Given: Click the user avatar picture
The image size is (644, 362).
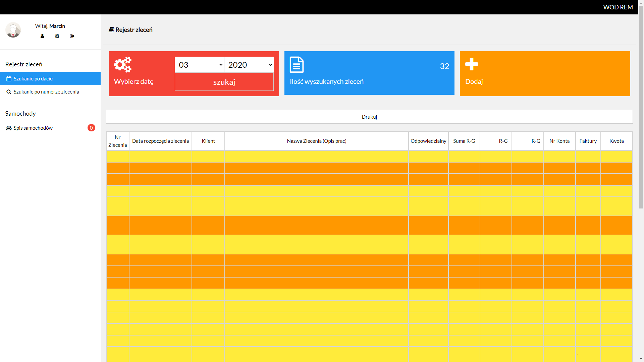Looking at the screenshot, I should [x=13, y=30].
